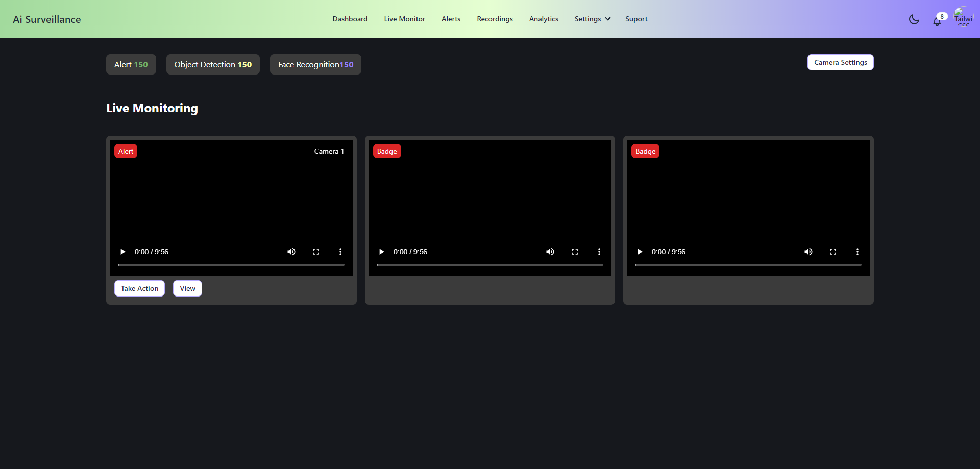Open Analytics nav item
Screen dimensions: 980x469
(544, 19)
